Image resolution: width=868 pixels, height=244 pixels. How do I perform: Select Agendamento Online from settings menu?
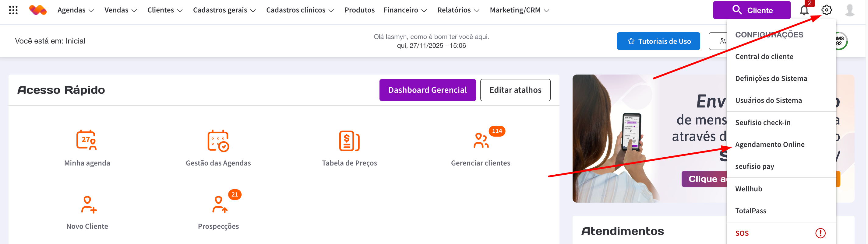pyautogui.click(x=770, y=145)
